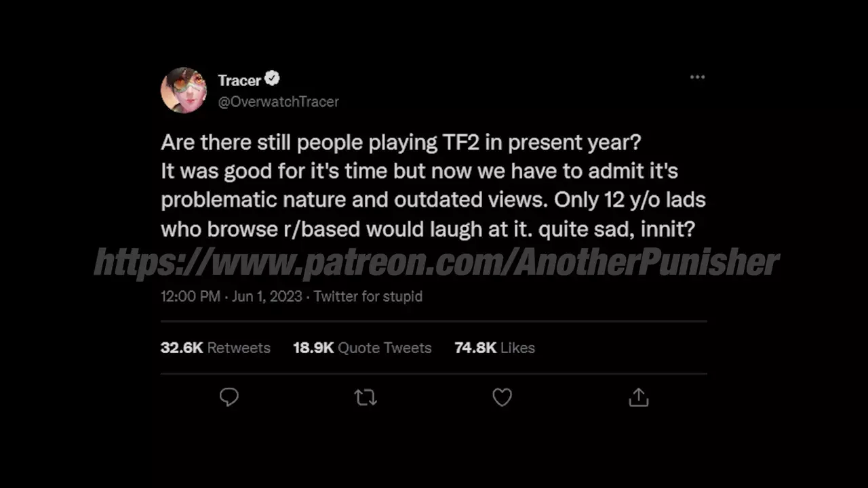The height and width of the screenshot is (488, 868).
Task: Click the 'Twitter for stupid' source label
Action: (x=368, y=296)
